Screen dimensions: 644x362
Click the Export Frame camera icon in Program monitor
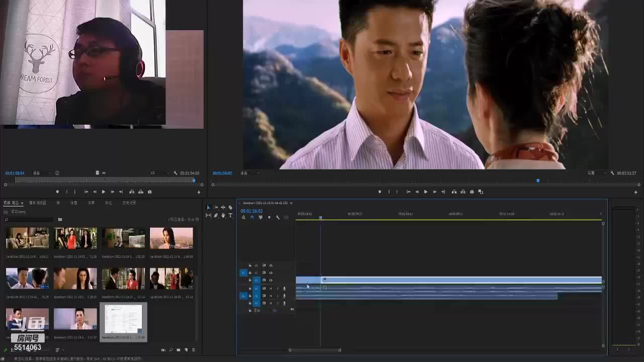pyautogui.click(x=471, y=192)
